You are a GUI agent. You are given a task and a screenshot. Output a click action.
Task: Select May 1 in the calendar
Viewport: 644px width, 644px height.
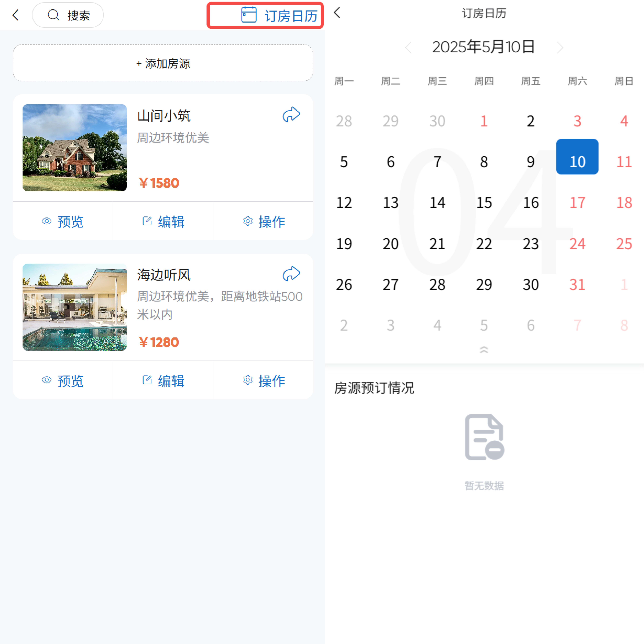(x=484, y=121)
